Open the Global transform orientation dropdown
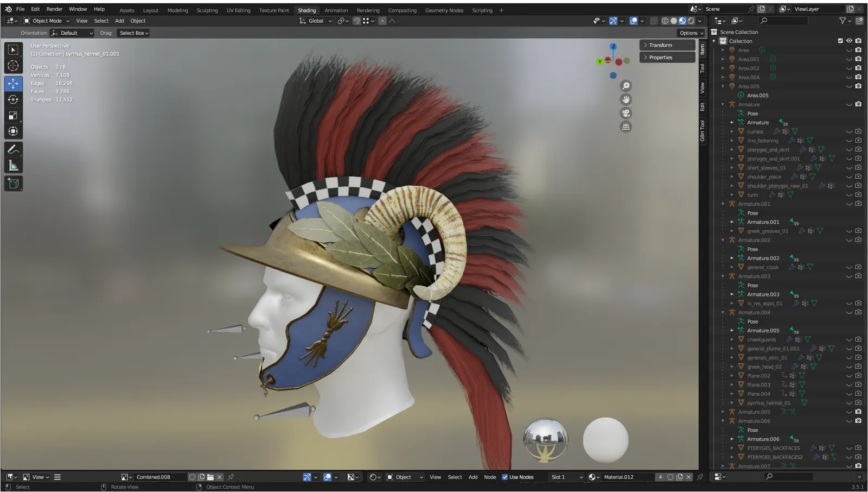868x492 pixels. [316, 21]
